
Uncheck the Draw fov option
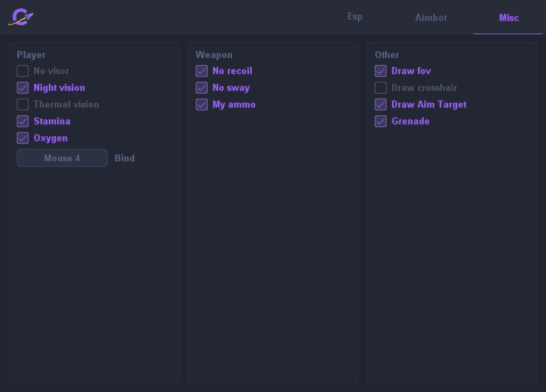click(x=381, y=71)
